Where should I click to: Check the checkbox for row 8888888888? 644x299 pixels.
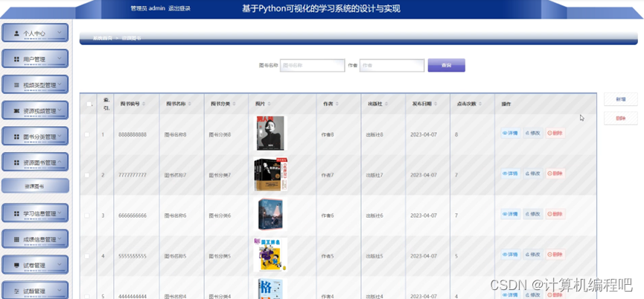86,134
